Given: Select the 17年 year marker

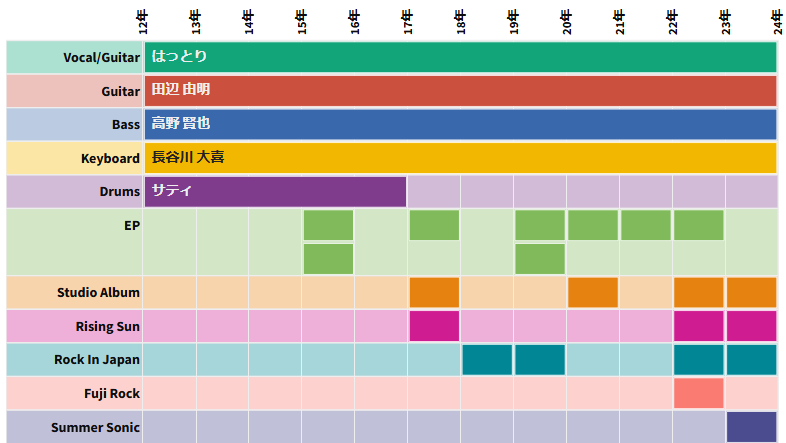Looking at the screenshot, I should 407,20.
